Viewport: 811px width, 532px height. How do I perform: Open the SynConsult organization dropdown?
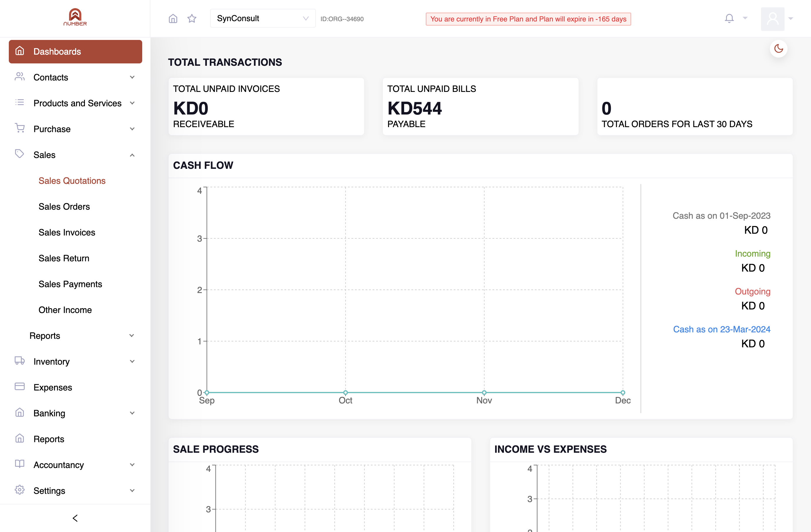pos(263,18)
